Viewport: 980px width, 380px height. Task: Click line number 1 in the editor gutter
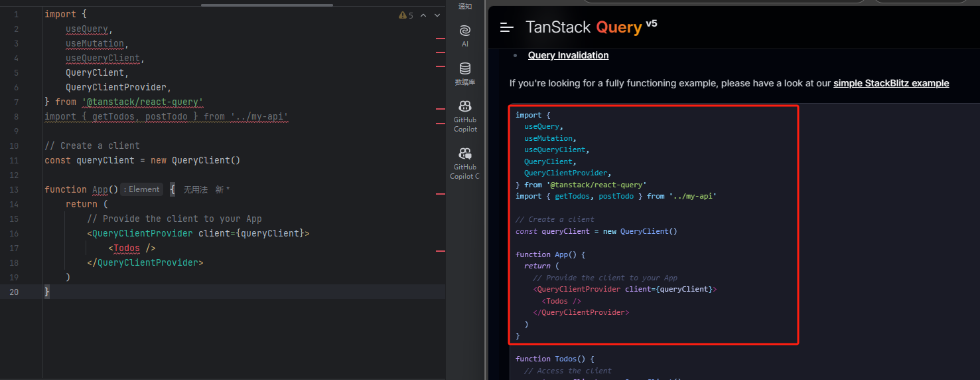[x=16, y=14]
